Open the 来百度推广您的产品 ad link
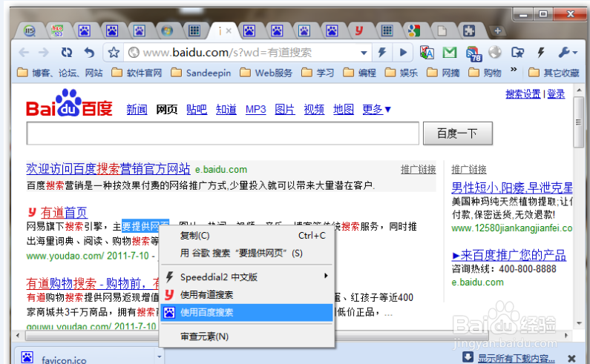 pyautogui.click(x=508, y=255)
